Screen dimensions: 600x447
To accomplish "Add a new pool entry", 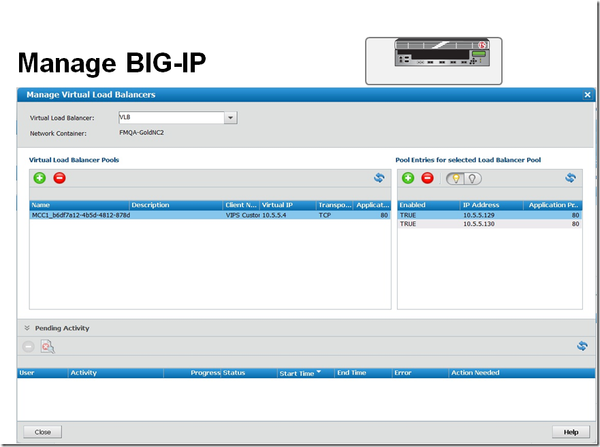I will [408, 178].
